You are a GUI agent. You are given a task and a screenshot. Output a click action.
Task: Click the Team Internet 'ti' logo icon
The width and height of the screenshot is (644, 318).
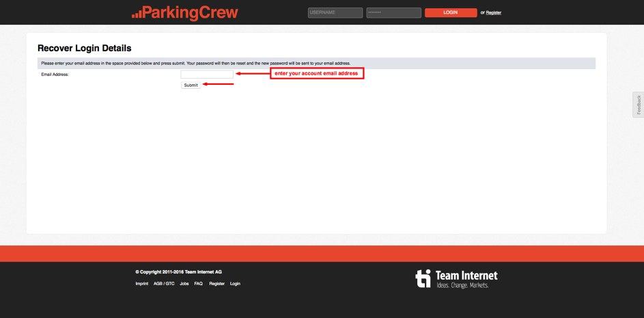[x=423, y=278]
